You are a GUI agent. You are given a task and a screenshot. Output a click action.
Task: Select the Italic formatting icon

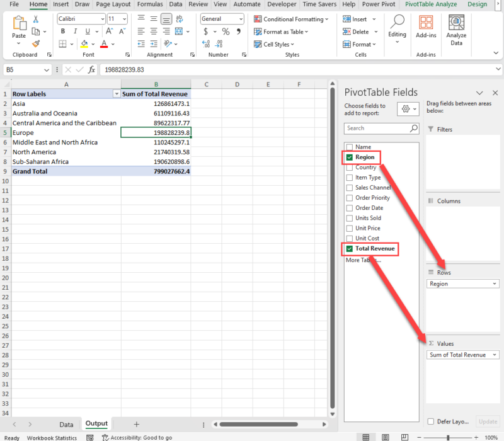(75, 31)
